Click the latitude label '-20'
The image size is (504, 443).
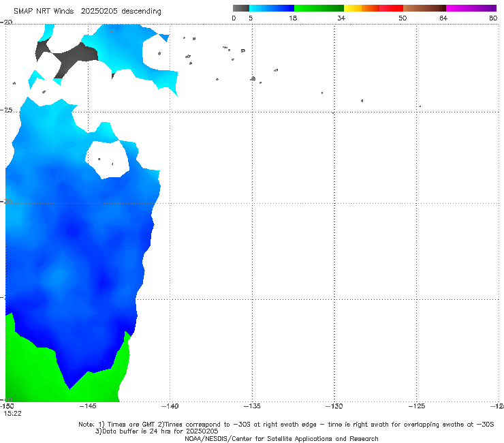6,22
